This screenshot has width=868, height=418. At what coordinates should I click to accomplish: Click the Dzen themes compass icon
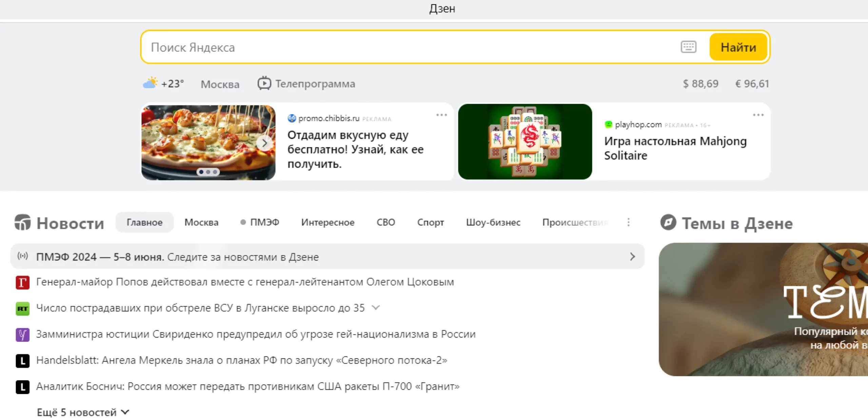(668, 223)
